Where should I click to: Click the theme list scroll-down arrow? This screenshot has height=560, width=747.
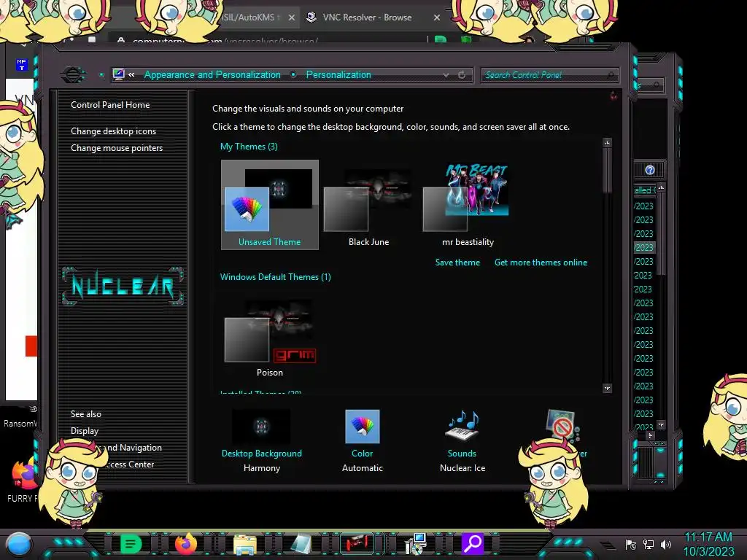(607, 389)
